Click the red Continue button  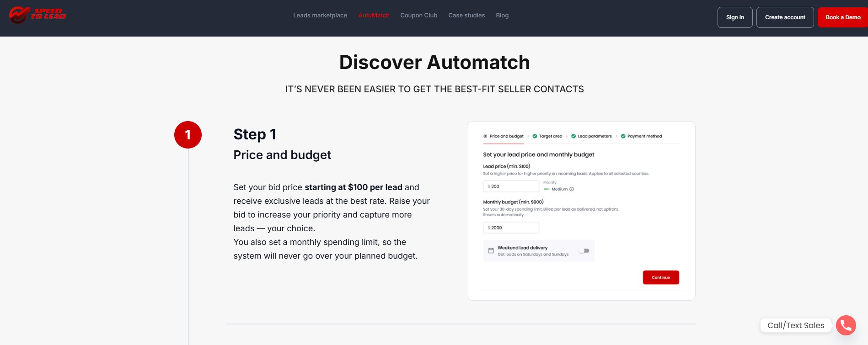click(661, 277)
